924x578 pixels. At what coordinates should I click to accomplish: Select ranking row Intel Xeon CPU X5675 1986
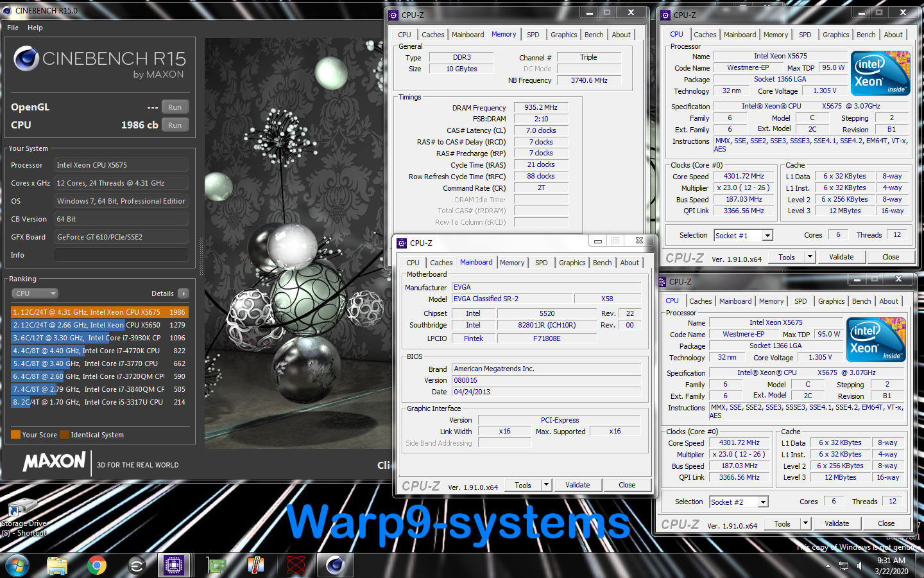pyautogui.click(x=99, y=312)
